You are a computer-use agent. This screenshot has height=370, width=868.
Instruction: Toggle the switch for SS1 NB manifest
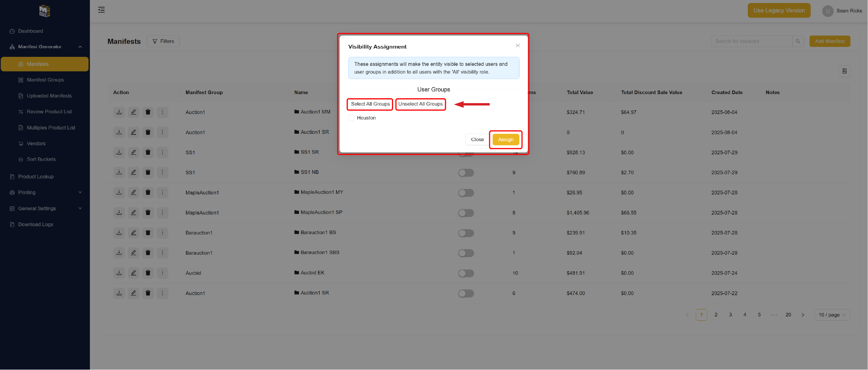[x=466, y=173]
